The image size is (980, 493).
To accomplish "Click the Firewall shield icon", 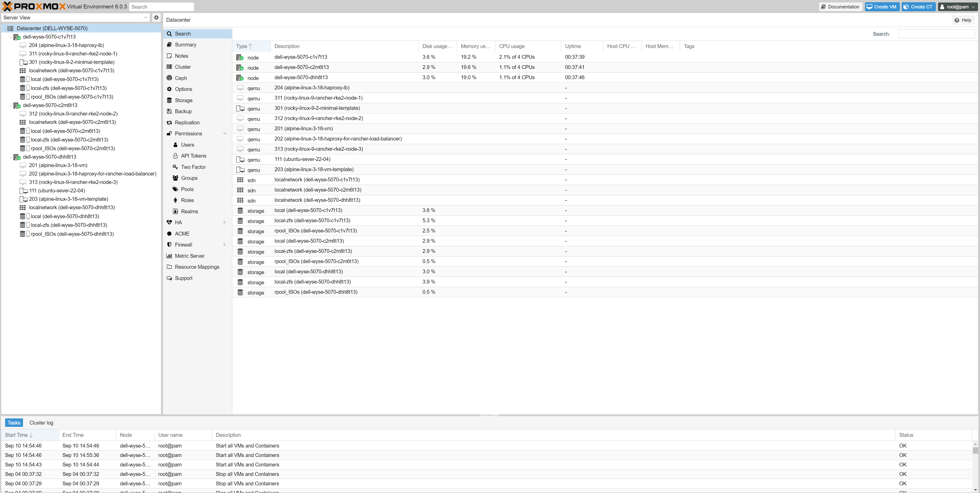I will coord(169,245).
